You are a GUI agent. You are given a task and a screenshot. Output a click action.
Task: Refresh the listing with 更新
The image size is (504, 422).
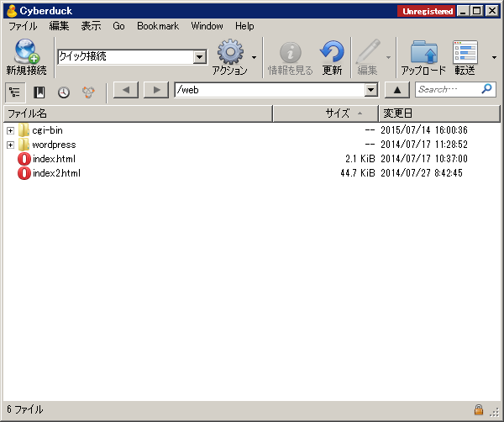click(332, 57)
